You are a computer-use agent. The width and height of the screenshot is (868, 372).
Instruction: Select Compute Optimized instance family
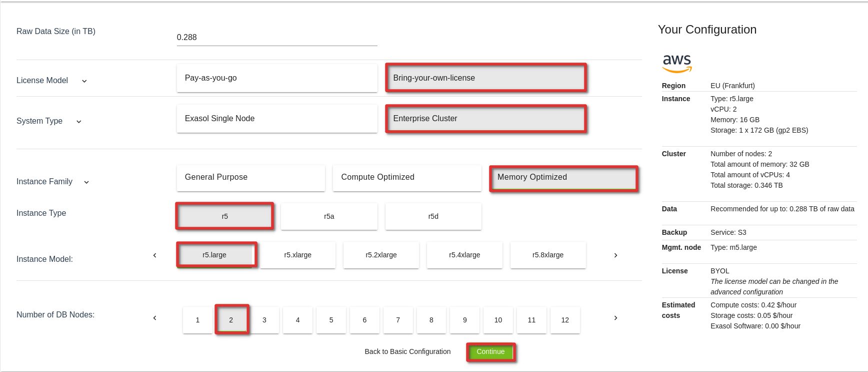pyautogui.click(x=407, y=178)
